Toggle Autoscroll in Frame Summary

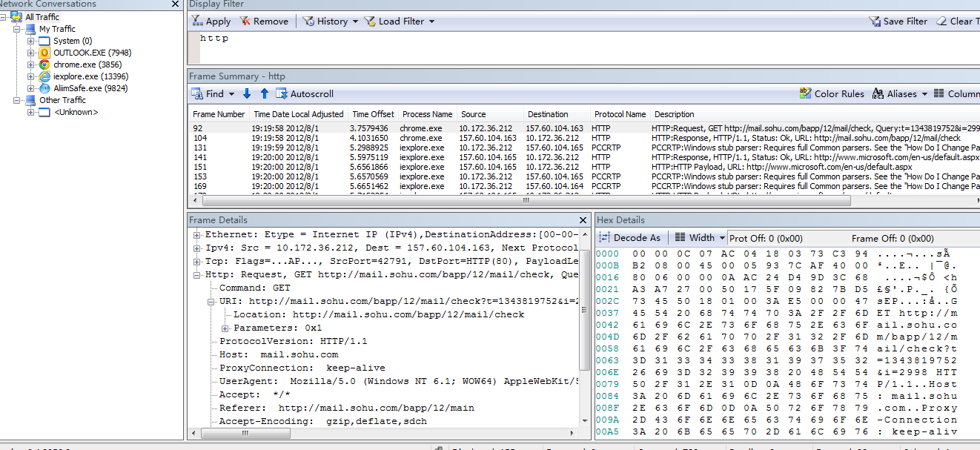click(x=305, y=94)
